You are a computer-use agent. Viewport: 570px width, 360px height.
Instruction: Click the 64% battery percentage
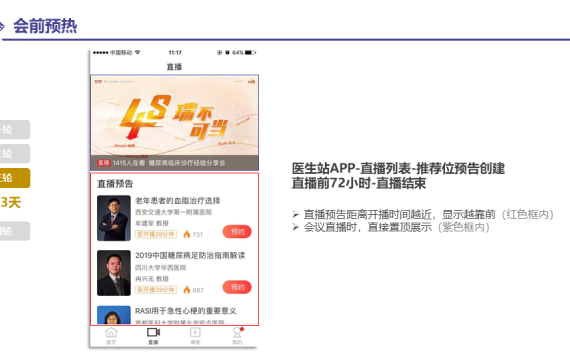coord(238,53)
